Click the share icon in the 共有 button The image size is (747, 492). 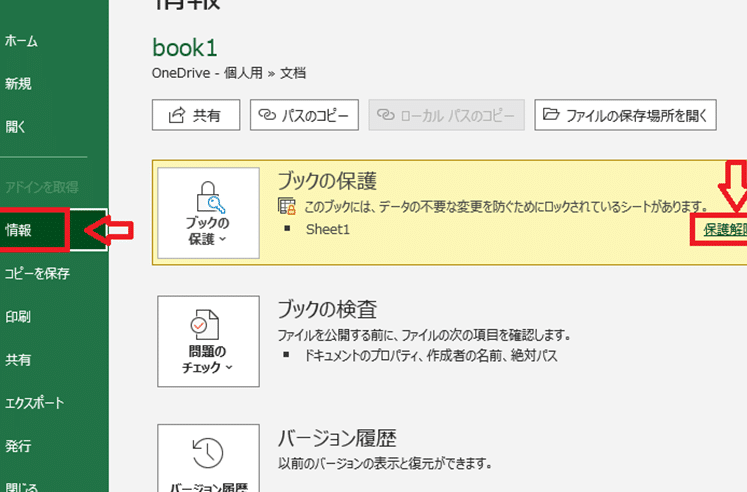pyautogui.click(x=176, y=115)
